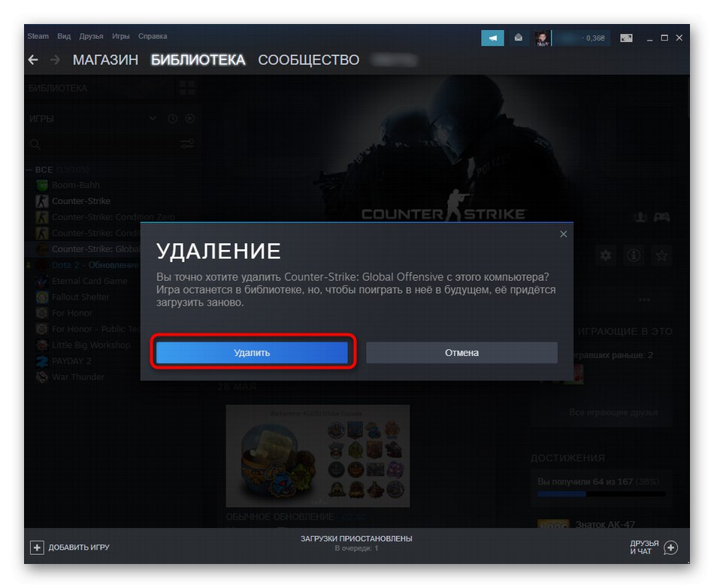Select War Thunder in the game list

(x=78, y=377)
